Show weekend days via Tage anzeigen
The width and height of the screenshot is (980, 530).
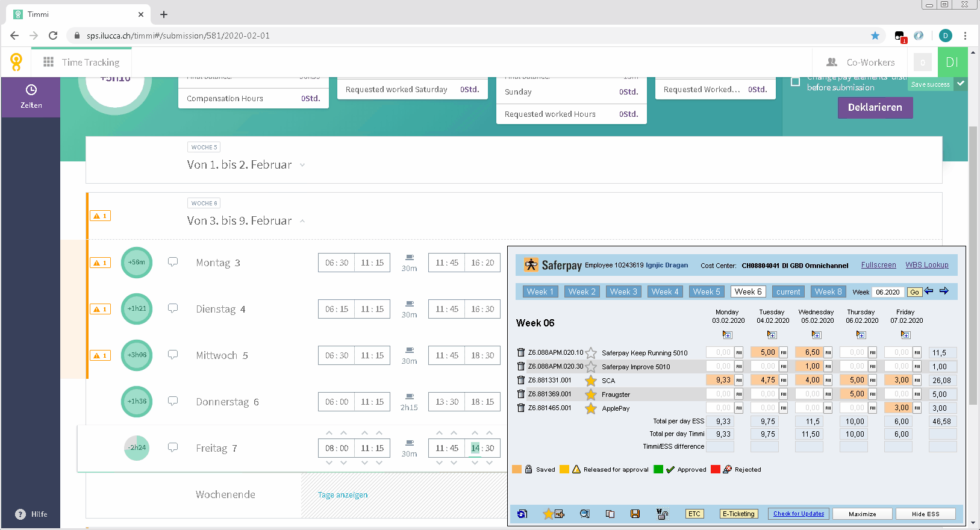tap(343, 495)
